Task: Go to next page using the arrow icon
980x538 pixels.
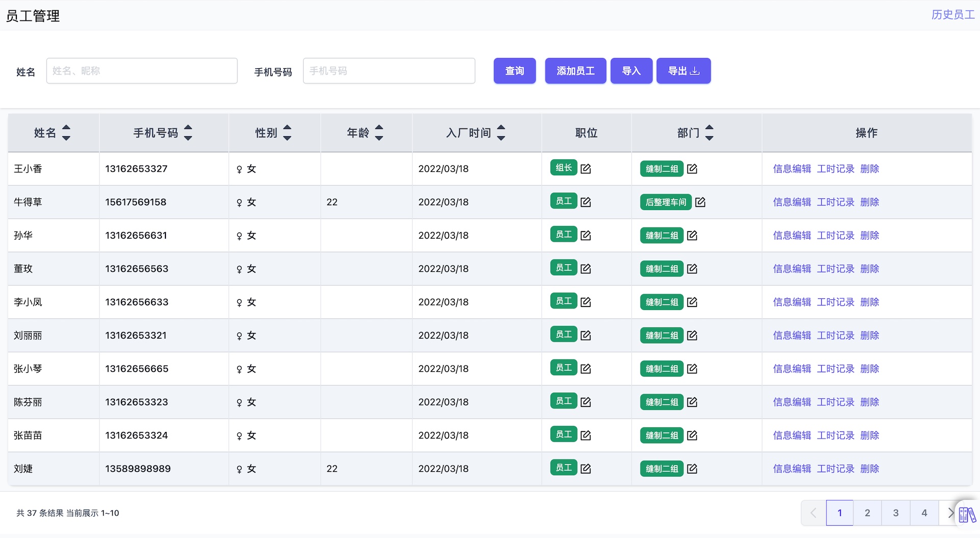Action: point(951,513)
